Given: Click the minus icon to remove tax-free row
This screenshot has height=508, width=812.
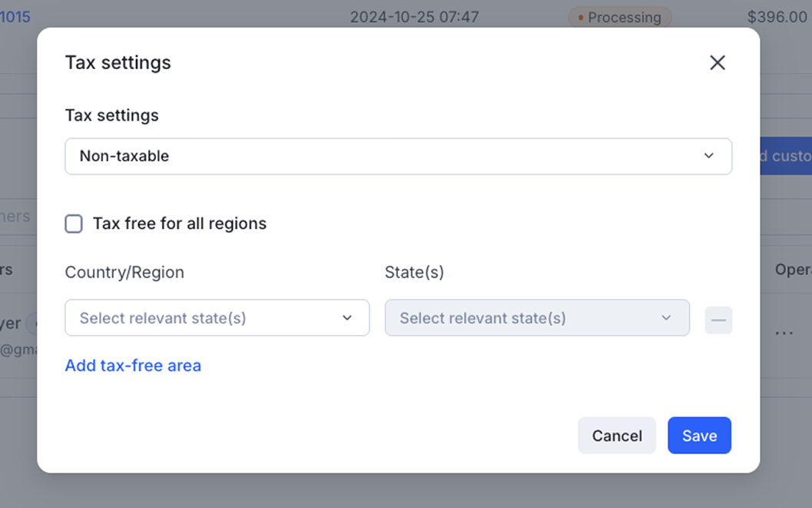Looking at the screenshot, I should click(x=718, y=320).
